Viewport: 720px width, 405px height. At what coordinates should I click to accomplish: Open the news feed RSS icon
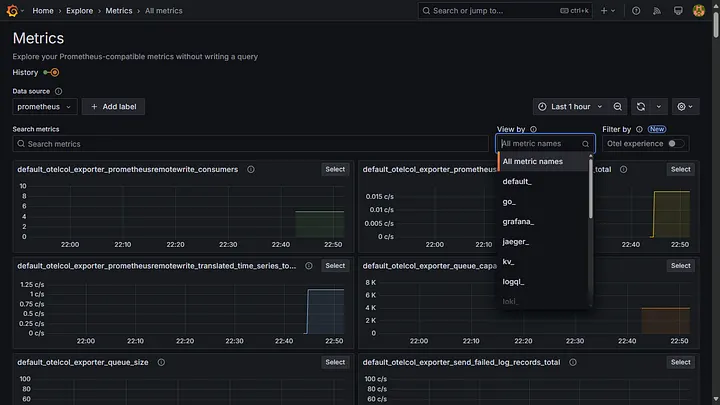click(657, 11)
